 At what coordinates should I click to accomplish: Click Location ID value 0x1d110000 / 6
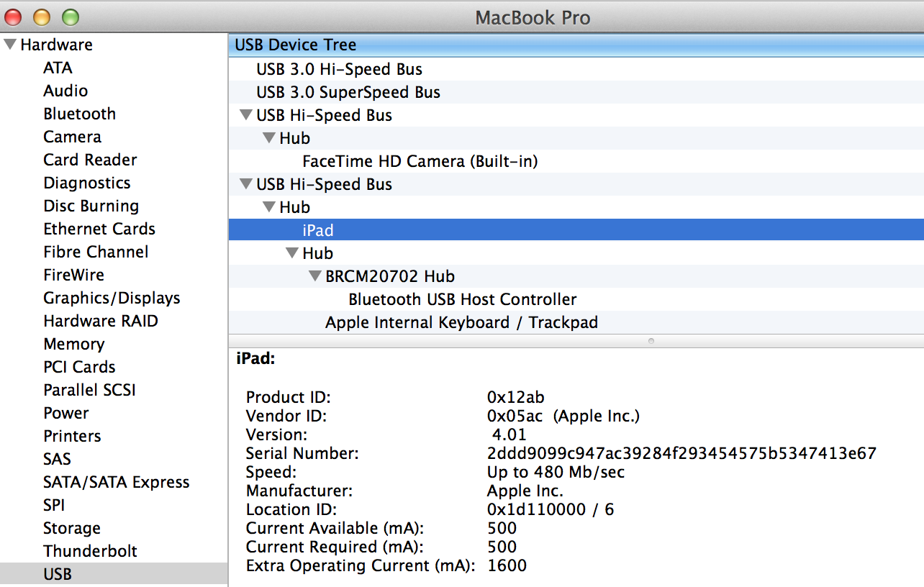pyautogui.click(x=551, y=509)
